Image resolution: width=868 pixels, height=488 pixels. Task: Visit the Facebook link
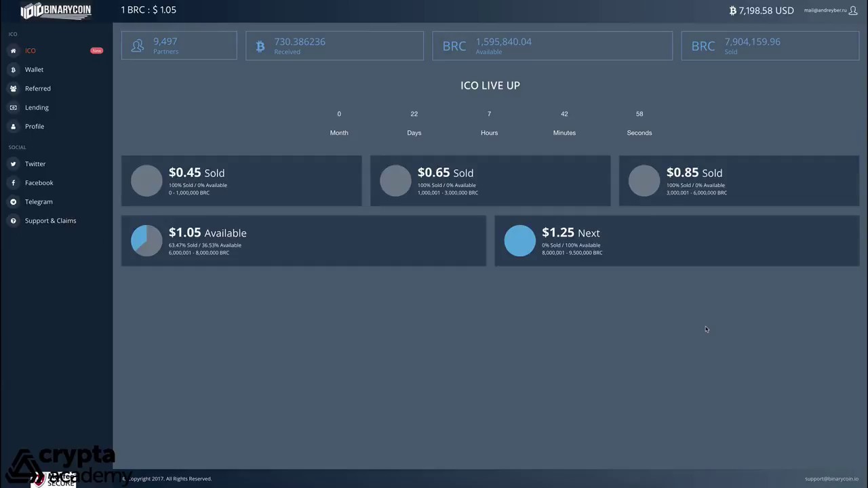click(x=39, y=183)
